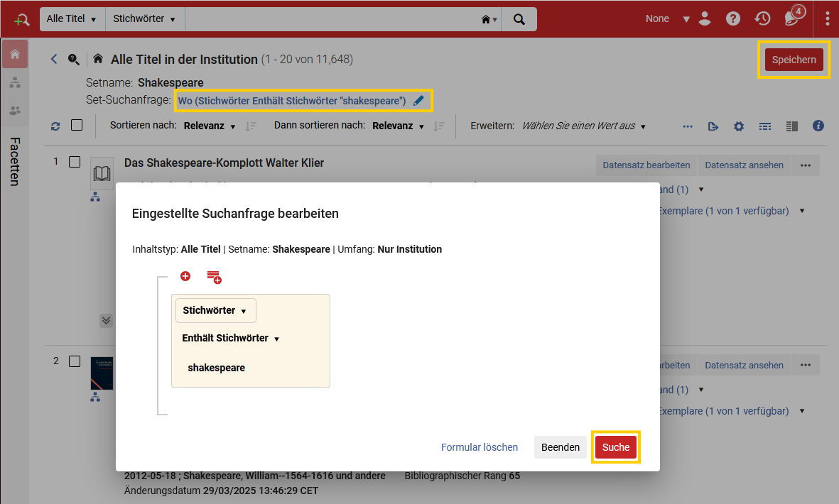Tick the select-all checkbox beside refresh icon
839x504 pixels.
tap(77, 125)
